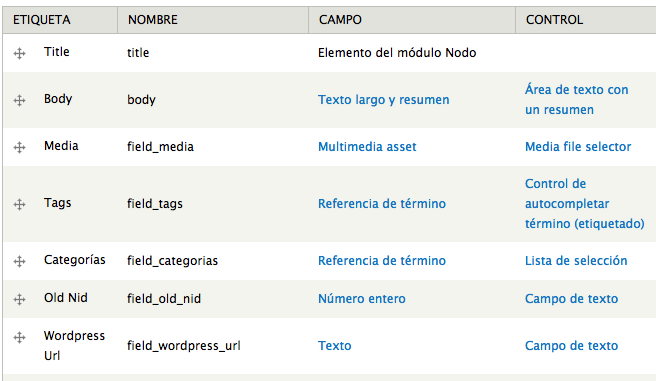This screenshot has width=656, height=381.
Task: Open Campo de texto for field_old_nid
Action: (x=571, y=299)
